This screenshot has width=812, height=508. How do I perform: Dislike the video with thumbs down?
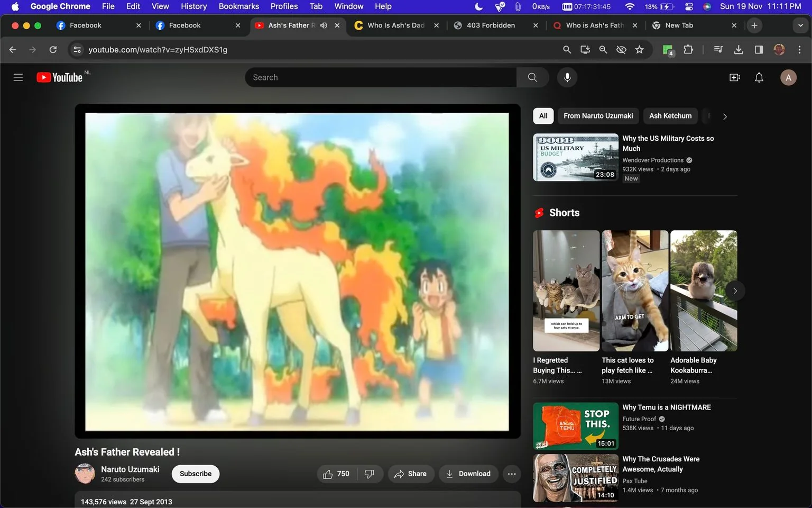point(370,474)
